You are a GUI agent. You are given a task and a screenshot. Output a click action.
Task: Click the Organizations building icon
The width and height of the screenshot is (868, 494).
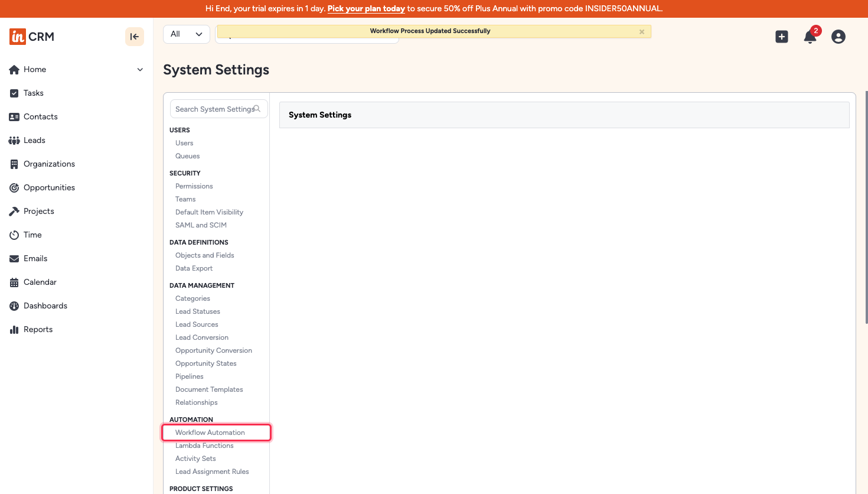tap(14, 164)
